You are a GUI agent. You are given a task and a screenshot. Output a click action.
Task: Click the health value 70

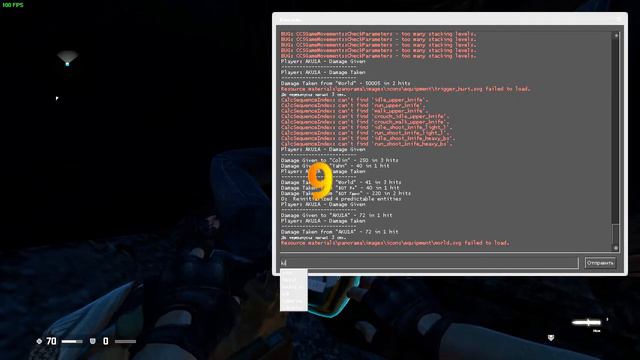click(51, 341)
